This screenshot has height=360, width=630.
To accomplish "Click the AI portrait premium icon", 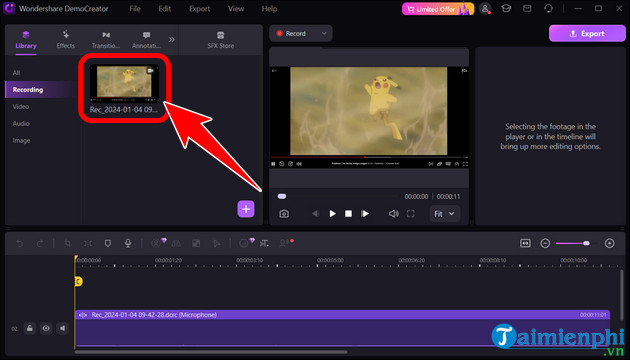I will 158,243.
